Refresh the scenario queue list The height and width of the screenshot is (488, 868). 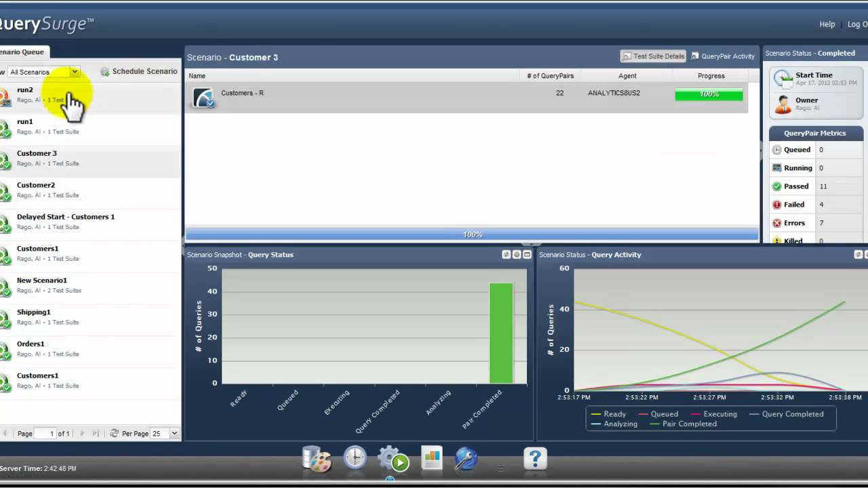(114, 433)
